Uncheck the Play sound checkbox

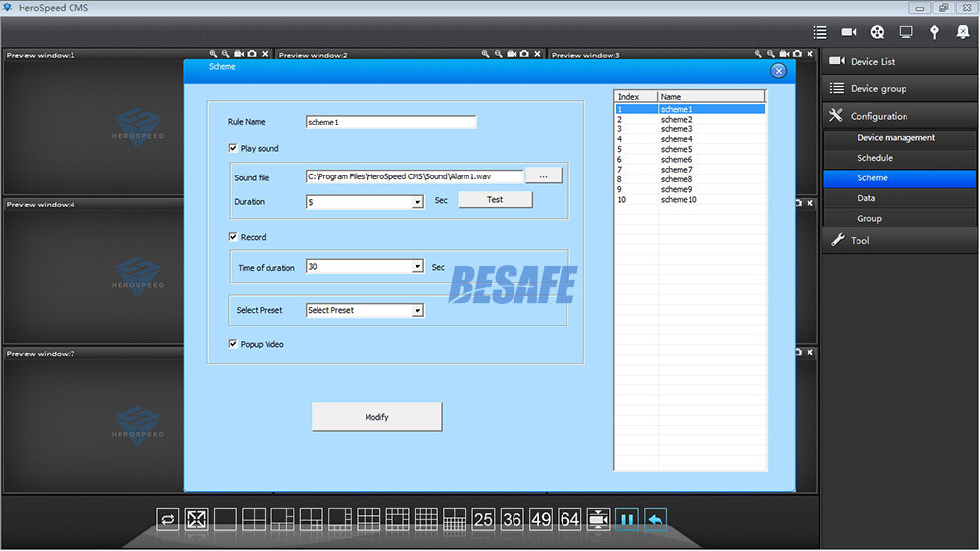[x=233, y=149]
